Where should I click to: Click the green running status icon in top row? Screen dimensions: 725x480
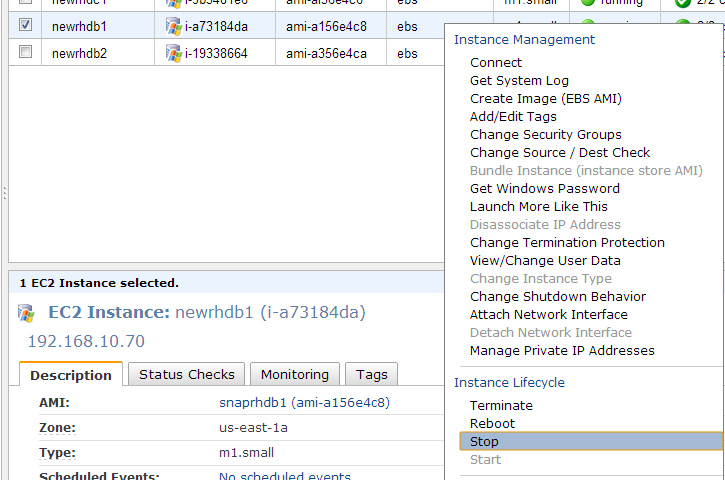pos(587,3)
